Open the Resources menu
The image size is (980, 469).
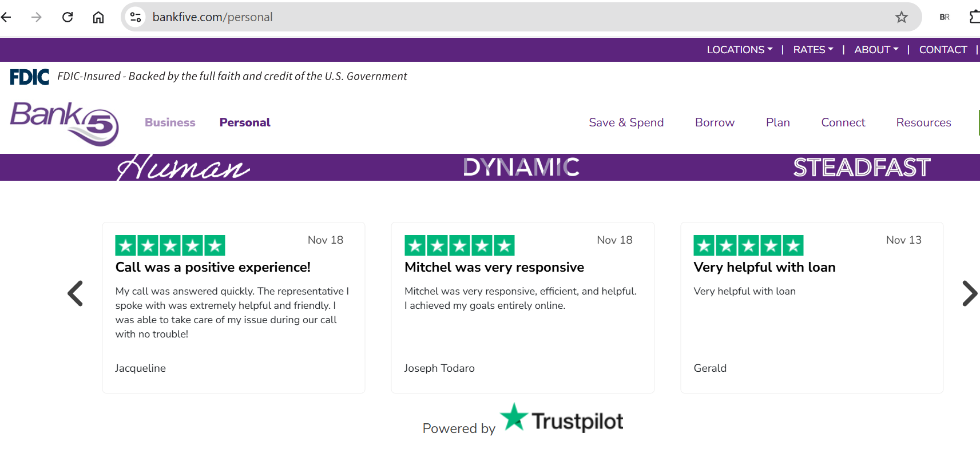point(923,122)
